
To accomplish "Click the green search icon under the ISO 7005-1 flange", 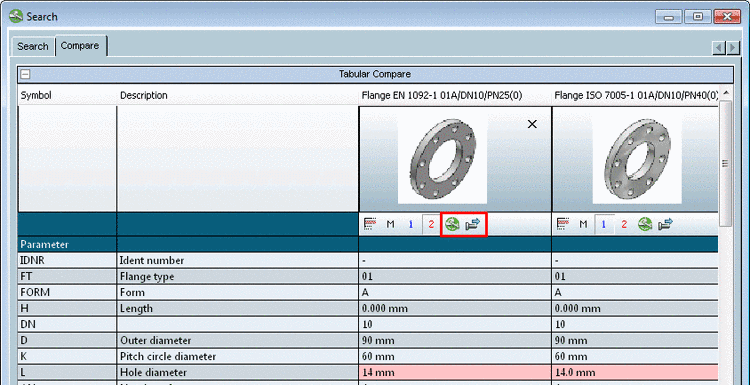I will [645, 224].
